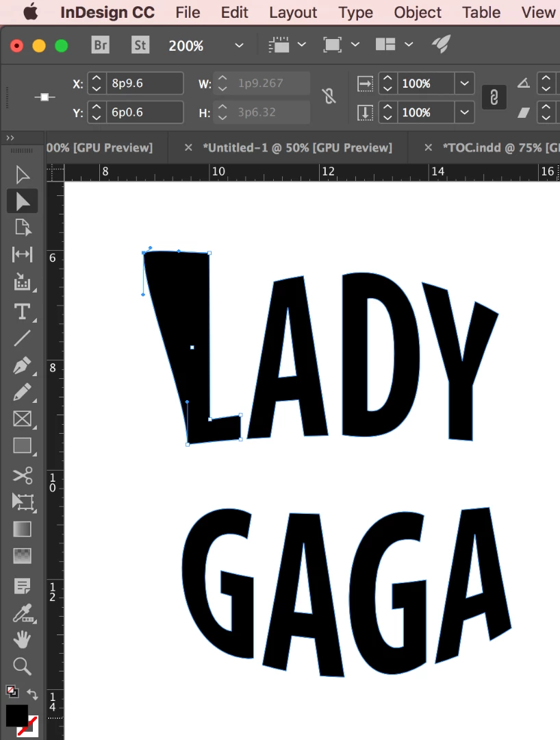Screen dimensions: 560x740
Task: Expand Scale X percentage dropdown
Action: coord(464,84)
